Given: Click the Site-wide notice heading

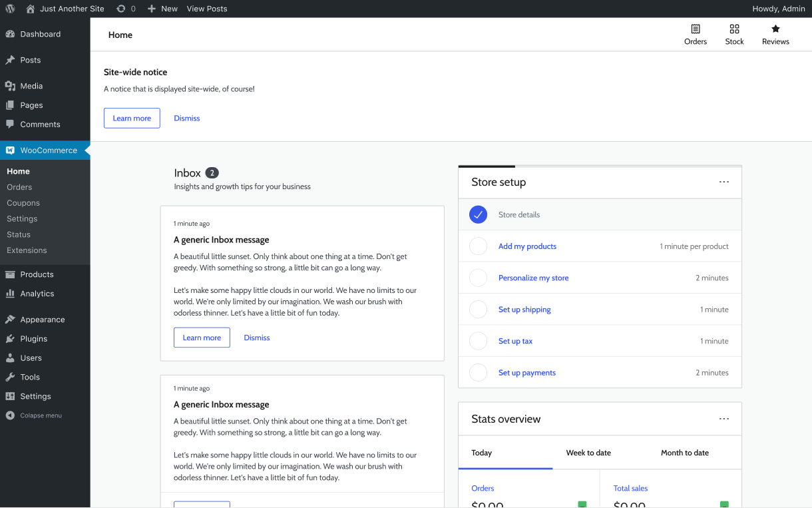Looking at the screenshot, I should coord(136,72).
